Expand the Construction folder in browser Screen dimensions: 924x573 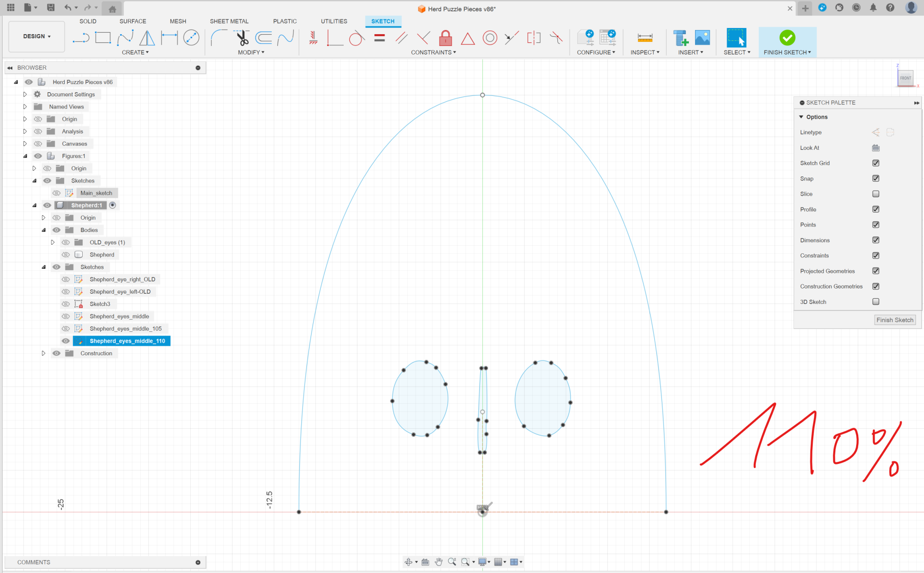[43, 353]
